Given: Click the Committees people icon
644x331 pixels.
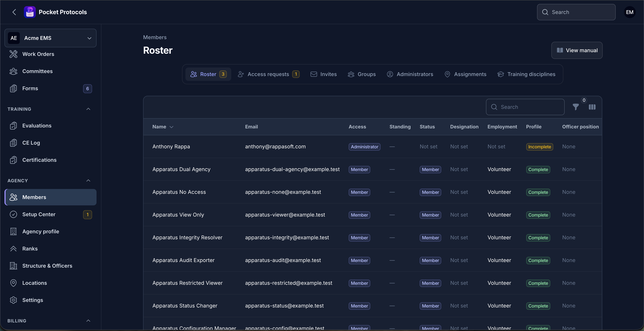Looking at the screenshot, I should [13, 71].
